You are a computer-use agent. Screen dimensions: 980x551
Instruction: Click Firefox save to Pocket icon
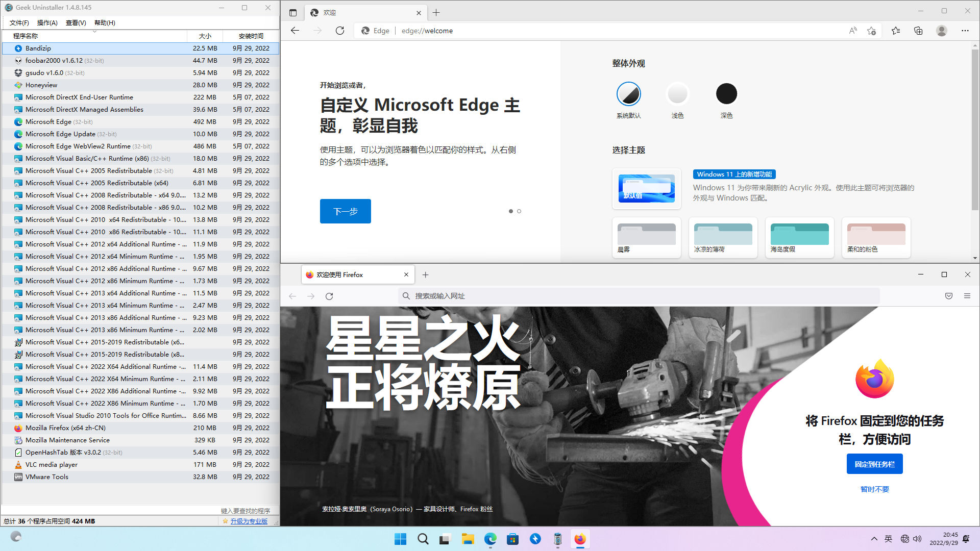point(949,296)
